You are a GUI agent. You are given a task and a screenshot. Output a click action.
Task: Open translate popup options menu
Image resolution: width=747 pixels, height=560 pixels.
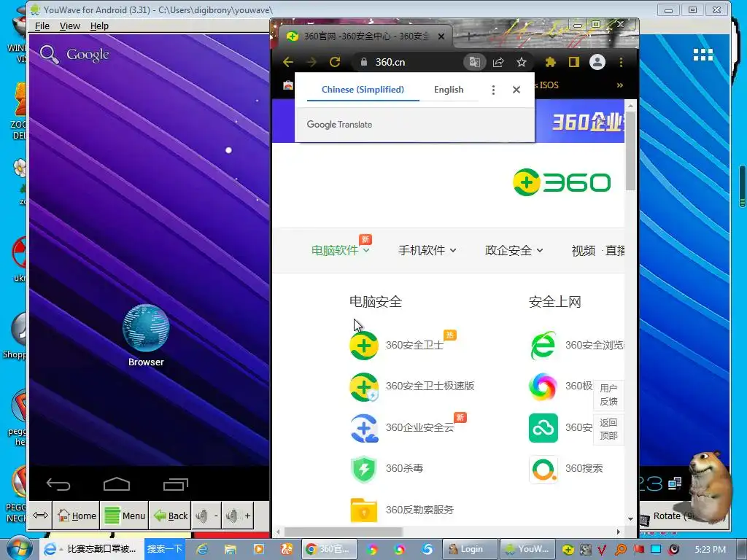click(493, 90)
